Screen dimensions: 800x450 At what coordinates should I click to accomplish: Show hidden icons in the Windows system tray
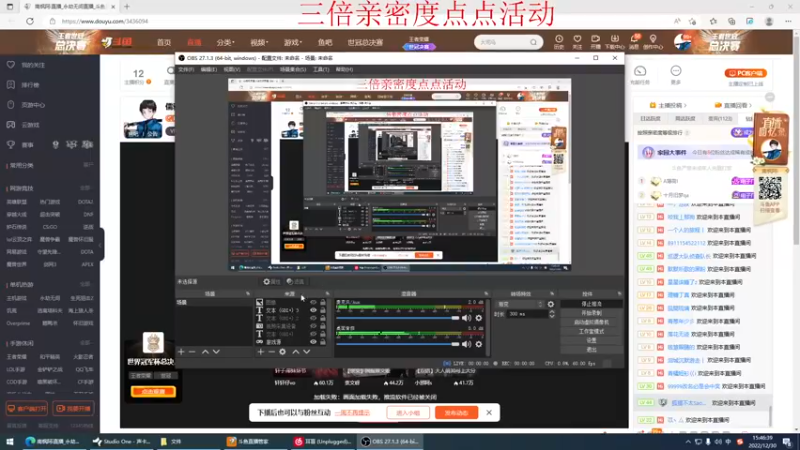coord(688,441)
